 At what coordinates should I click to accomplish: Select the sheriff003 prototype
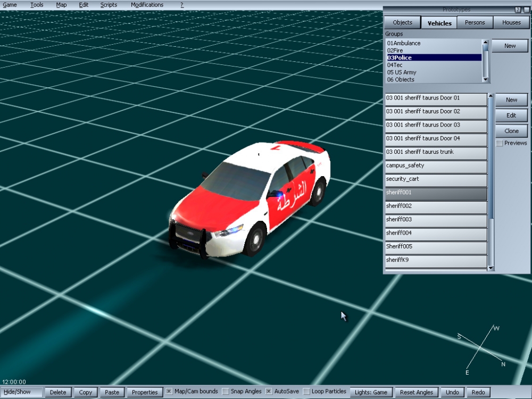click(436, 221)
